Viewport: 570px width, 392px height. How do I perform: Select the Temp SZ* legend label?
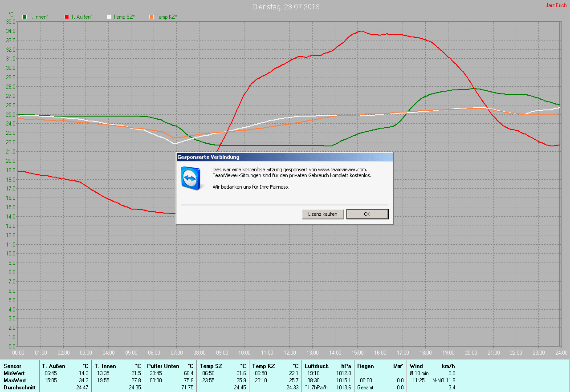point(124,17)
